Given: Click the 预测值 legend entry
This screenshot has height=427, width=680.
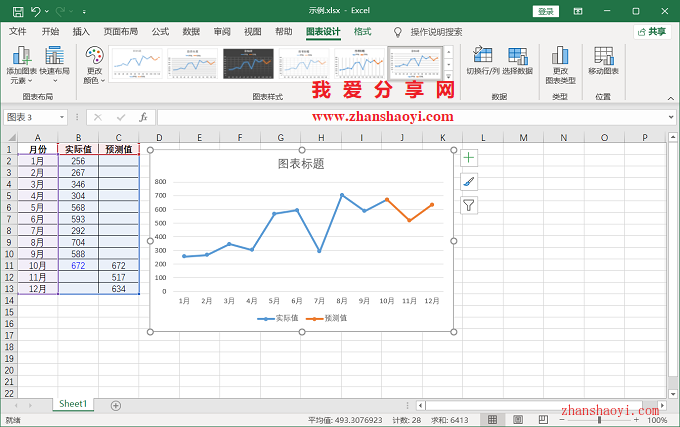Looking at the screenshot, I should tap(326, 318).
